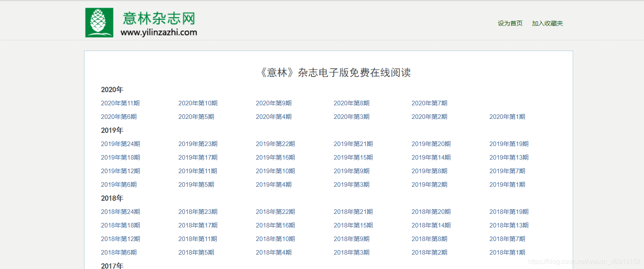Open issue 2020年第8期
This screenshot has width=644, height=269.
pyautogui.click(x=351, y=103)
